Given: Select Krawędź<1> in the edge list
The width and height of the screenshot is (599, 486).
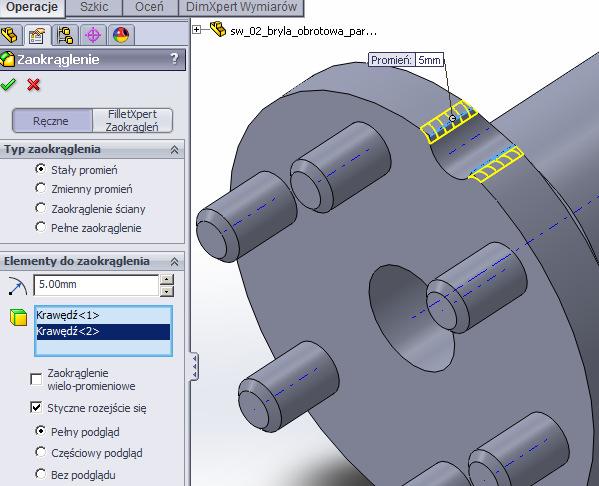Looking at the screenshot, I should (103, 316).
